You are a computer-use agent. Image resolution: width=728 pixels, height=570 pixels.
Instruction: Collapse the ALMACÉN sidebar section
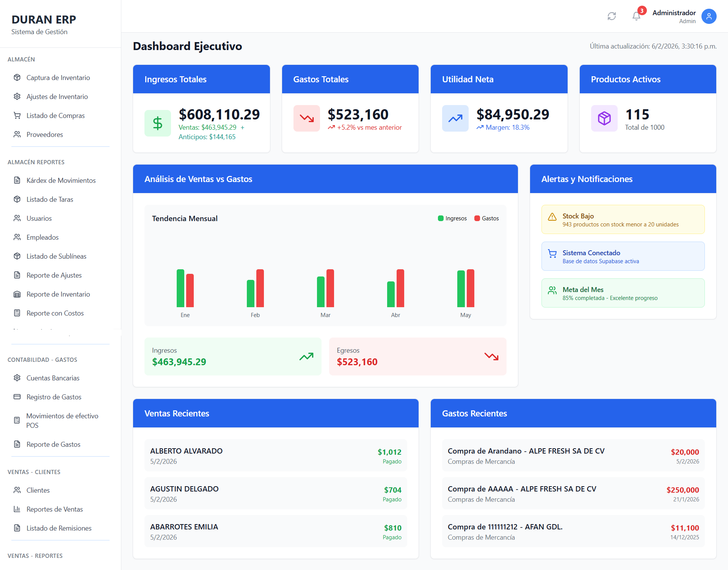[x=21, y=59]
